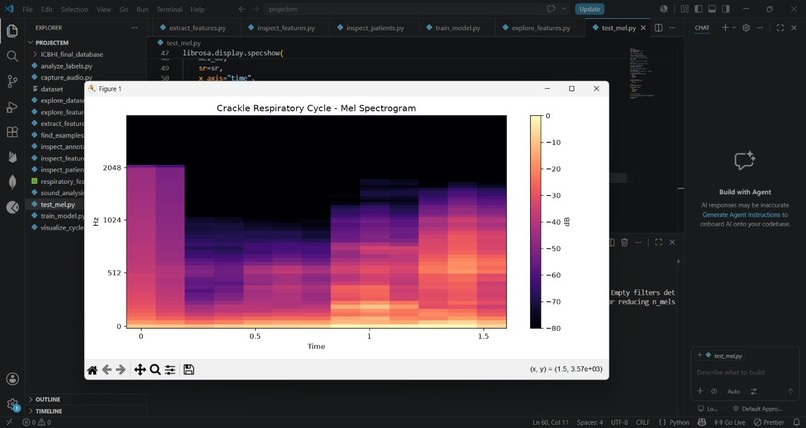Open test_mel.py in explorer

(58, 204)
